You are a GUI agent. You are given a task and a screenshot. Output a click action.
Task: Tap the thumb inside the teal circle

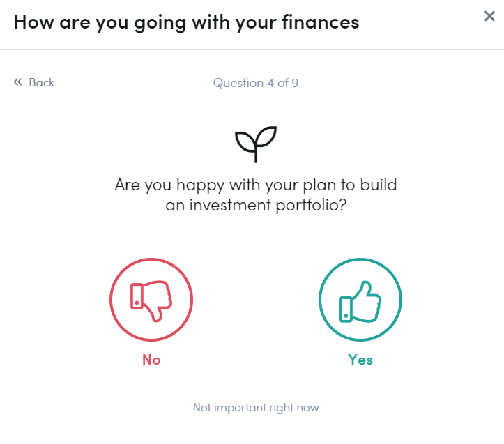[360, 301]
